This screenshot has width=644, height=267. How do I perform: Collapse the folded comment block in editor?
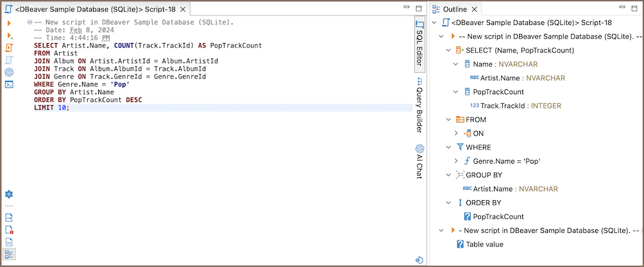point(30,22)
